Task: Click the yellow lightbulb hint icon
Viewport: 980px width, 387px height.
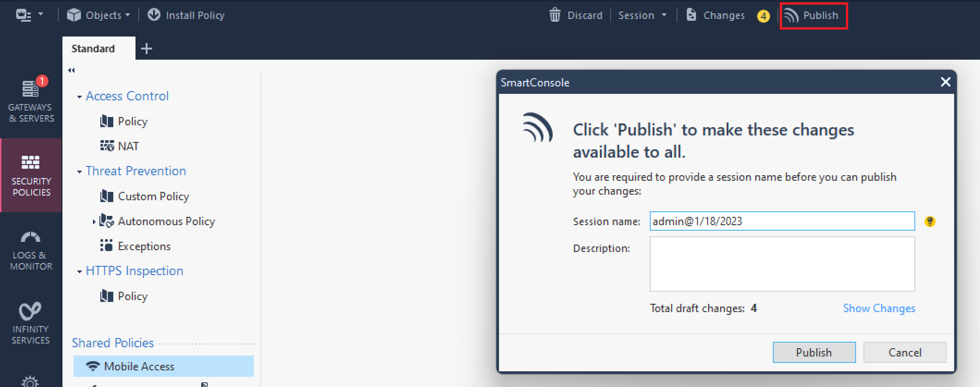Action: [930, 221]
